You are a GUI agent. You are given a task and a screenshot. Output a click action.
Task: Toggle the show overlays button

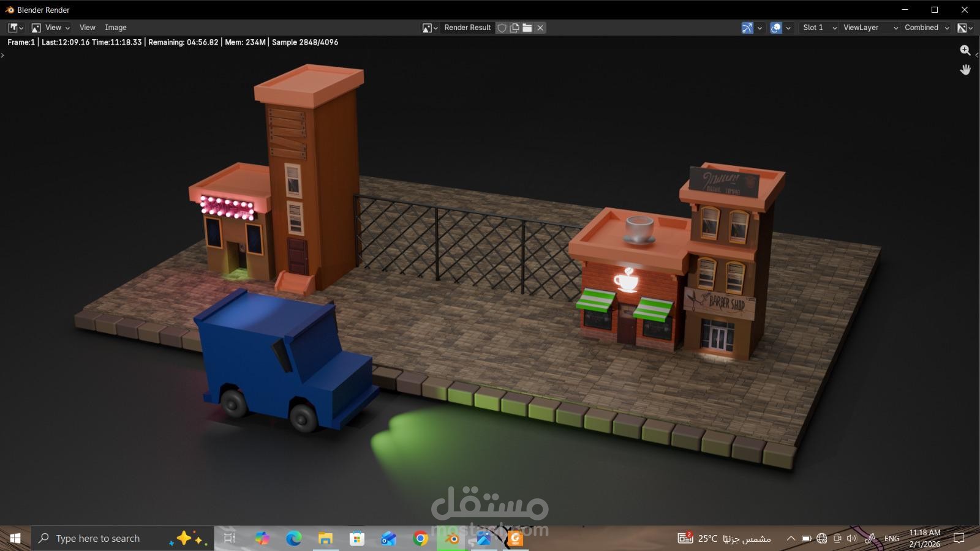776,28
